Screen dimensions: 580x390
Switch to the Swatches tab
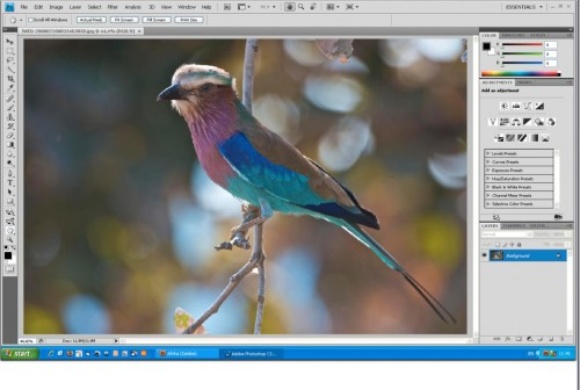pos(513,35)
